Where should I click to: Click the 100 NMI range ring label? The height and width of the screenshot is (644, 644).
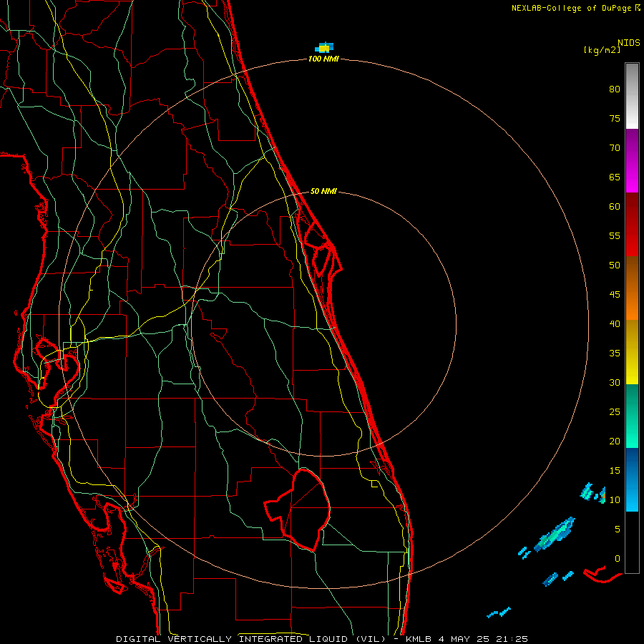coord(323,59)
